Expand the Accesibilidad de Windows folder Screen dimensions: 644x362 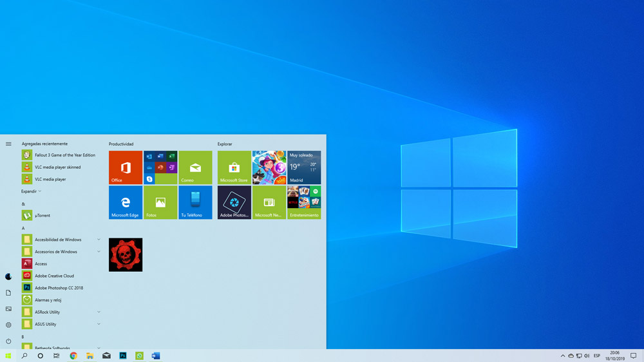(x=99, y=240)
